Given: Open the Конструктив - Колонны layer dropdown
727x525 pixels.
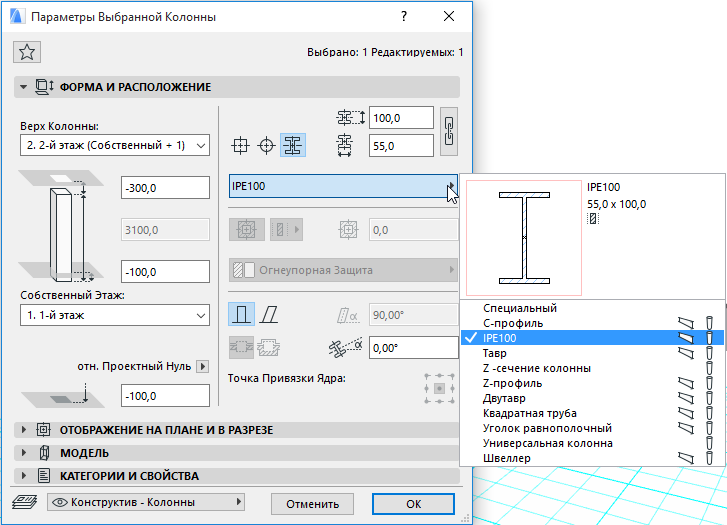Looking at the screenshot, I should (x=146, y=502).
